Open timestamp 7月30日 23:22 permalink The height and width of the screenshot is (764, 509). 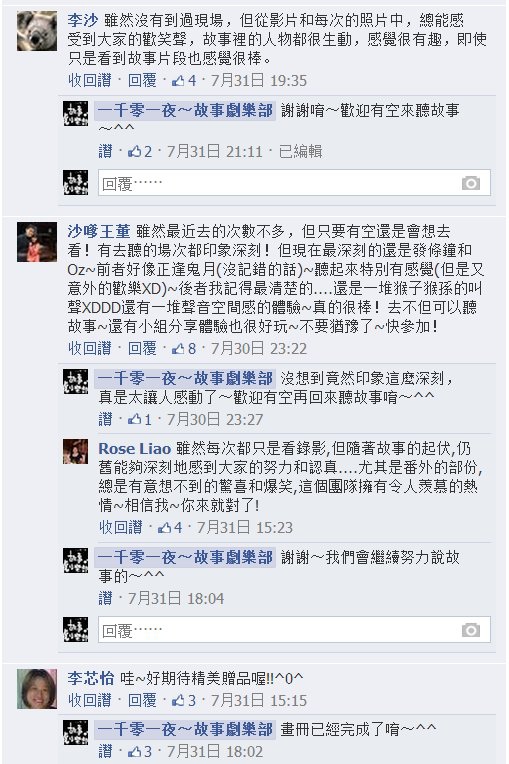(259, 348)
